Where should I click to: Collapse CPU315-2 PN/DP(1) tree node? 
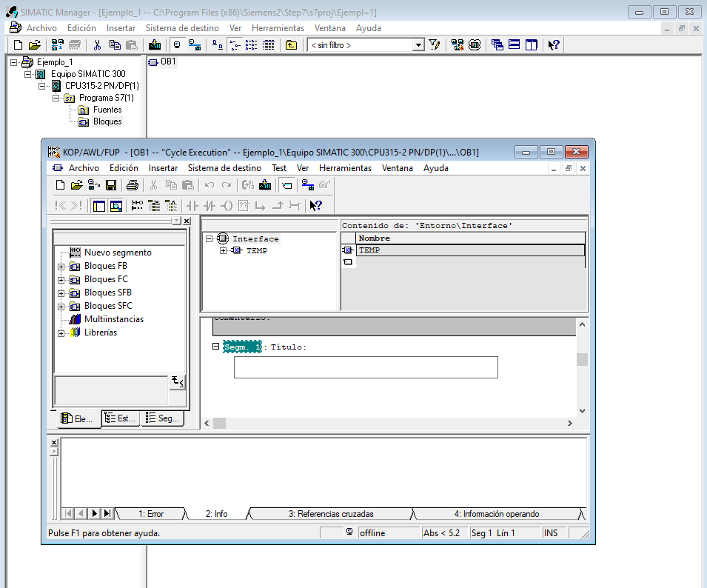coord(42,86)
